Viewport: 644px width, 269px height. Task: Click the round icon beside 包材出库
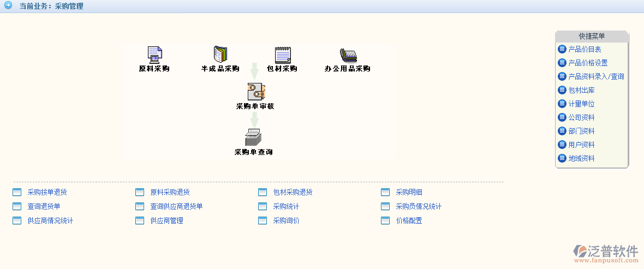click(562, 90)
